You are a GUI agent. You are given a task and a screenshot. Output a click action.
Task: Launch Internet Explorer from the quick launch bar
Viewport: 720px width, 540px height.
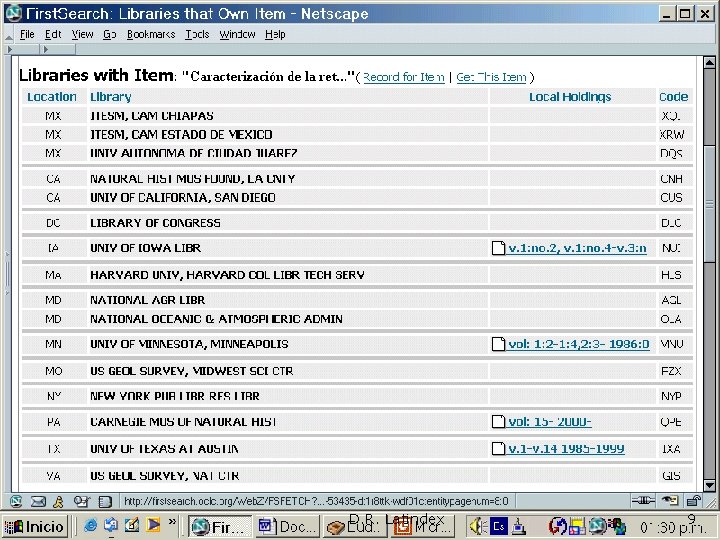[90, 524]
